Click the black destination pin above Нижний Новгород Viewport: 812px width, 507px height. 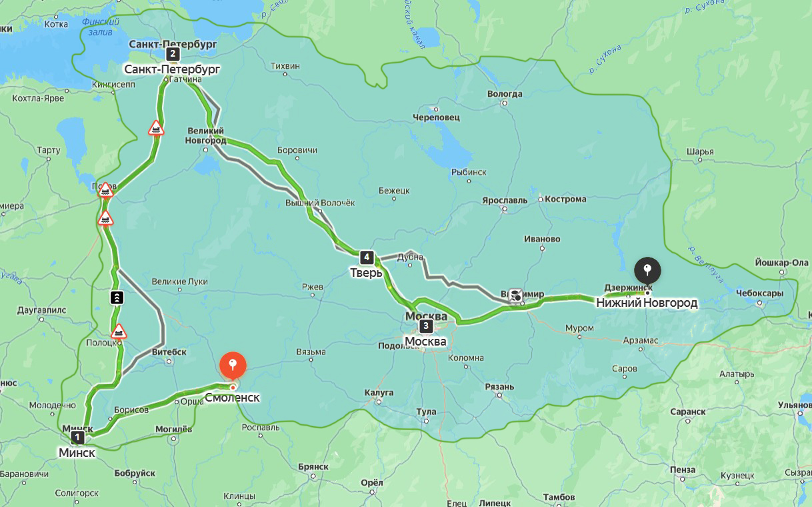pyautogui.click(x=647, y=272)
